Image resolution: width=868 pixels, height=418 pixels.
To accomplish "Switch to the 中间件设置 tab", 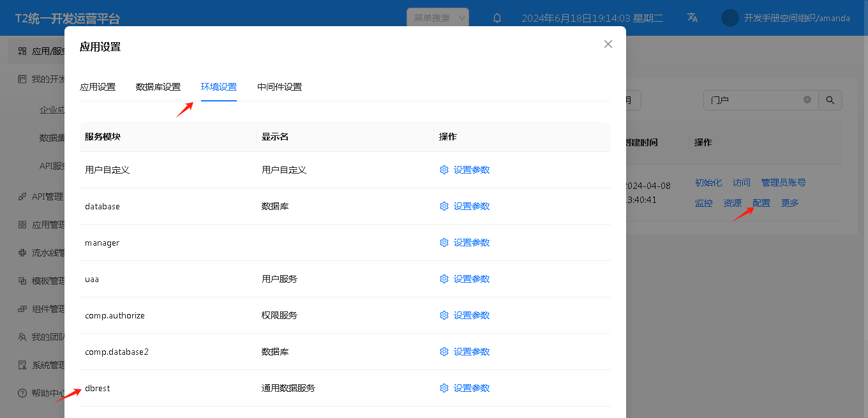I will 280,87.
